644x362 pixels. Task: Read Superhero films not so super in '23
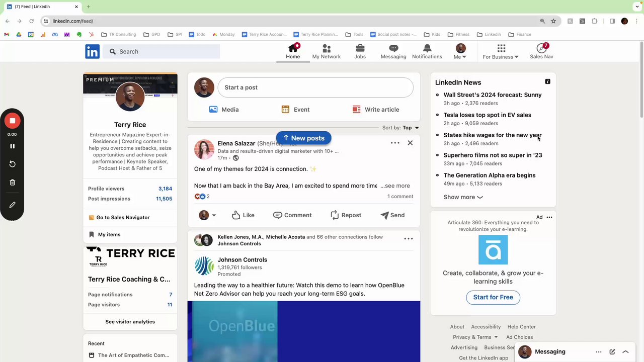(493, 155)
